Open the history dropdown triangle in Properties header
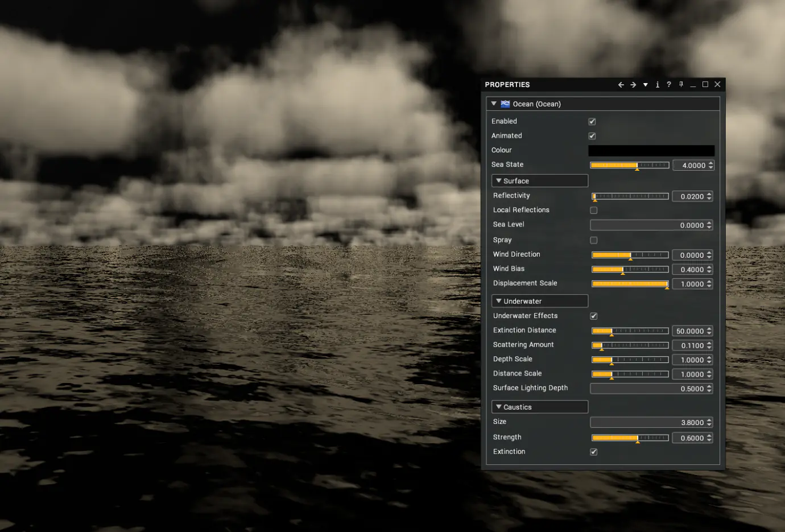The width and height of the screenshot is (785, 532). tap(646, 85)
